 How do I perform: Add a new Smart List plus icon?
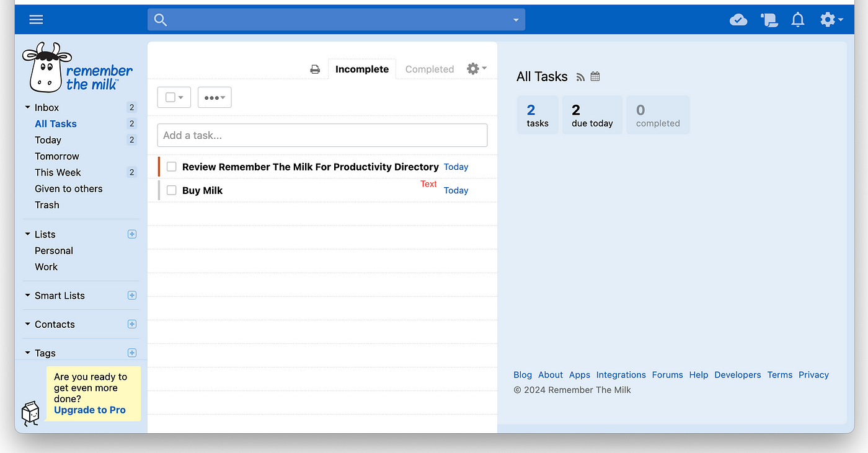131,296
